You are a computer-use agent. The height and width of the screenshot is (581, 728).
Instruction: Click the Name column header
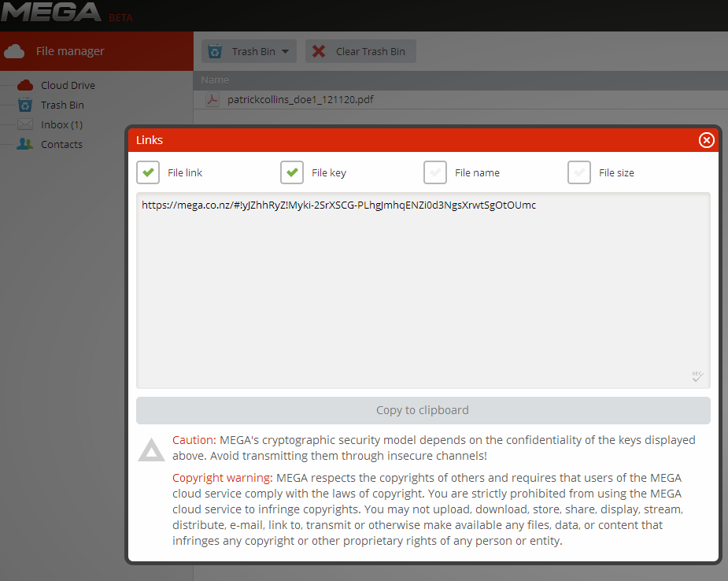(x=215, y=80)
